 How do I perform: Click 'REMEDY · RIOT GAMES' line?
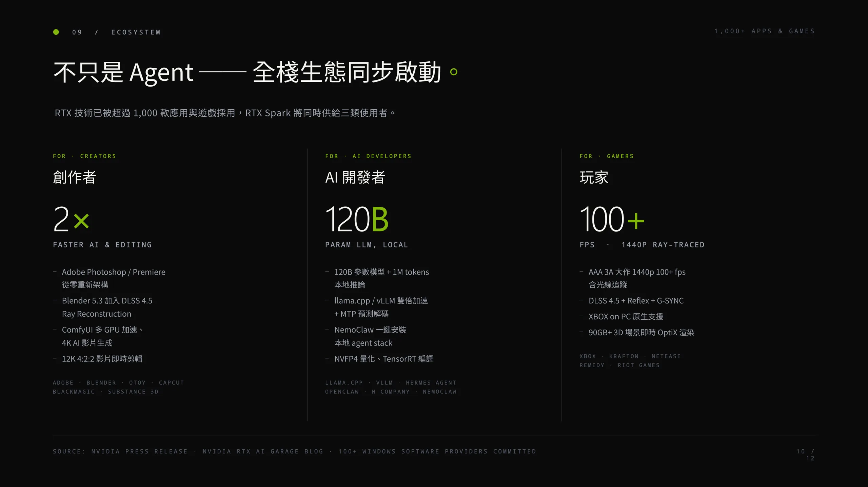tap(620, 365)
